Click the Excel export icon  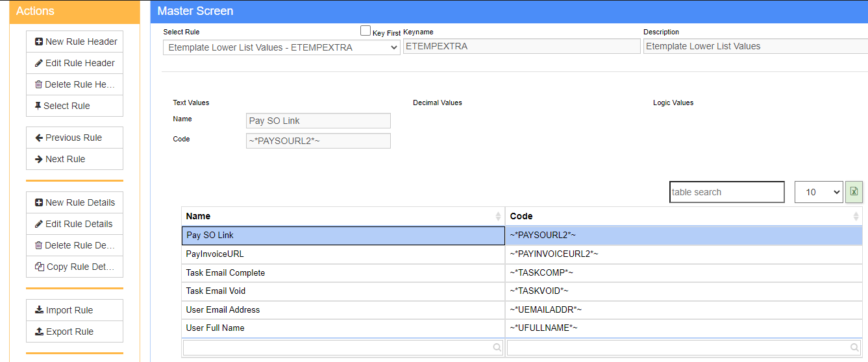(854, 192)
